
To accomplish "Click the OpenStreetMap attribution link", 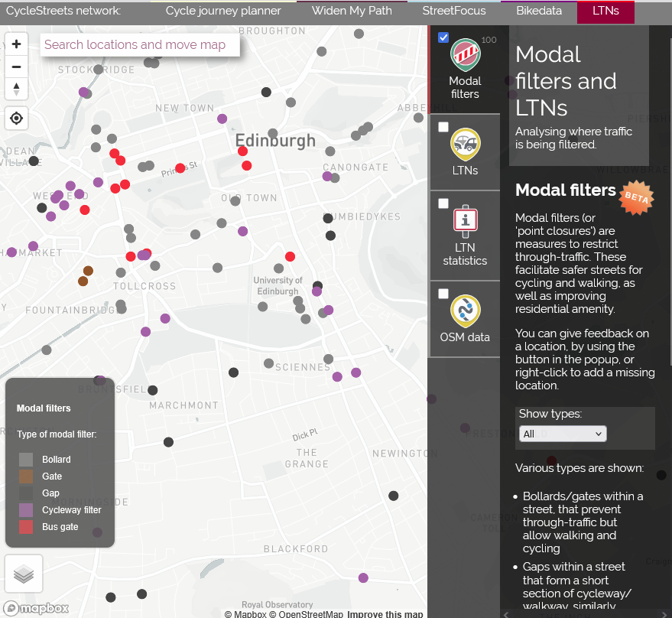I will tap(310, 614).
